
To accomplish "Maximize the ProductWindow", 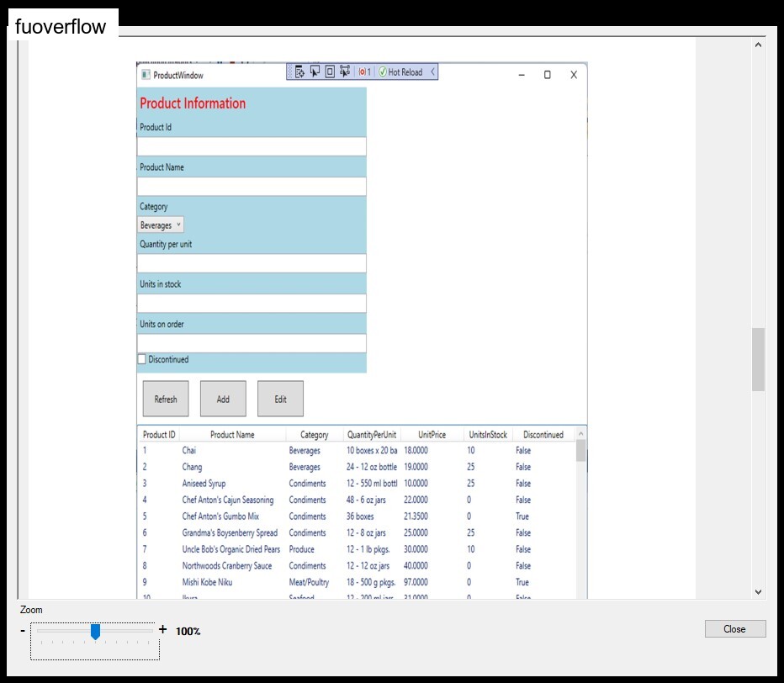I will coord(548,75).
